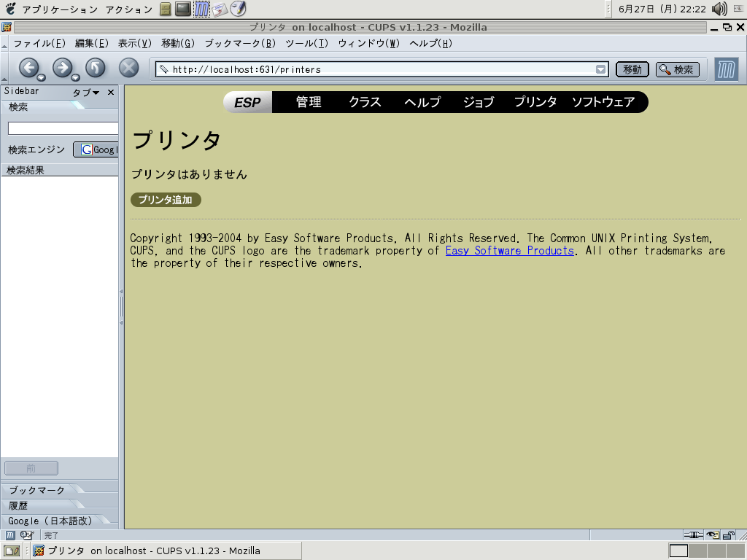Open the Back button history dropdown arrow
Screen dimensions: 747x560
coord(42,77)
